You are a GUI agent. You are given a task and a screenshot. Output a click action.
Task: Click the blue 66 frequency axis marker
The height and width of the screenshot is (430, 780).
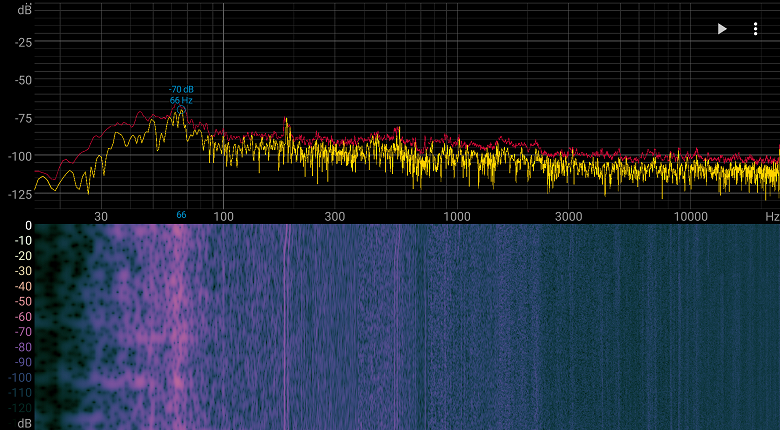[181, 215]
